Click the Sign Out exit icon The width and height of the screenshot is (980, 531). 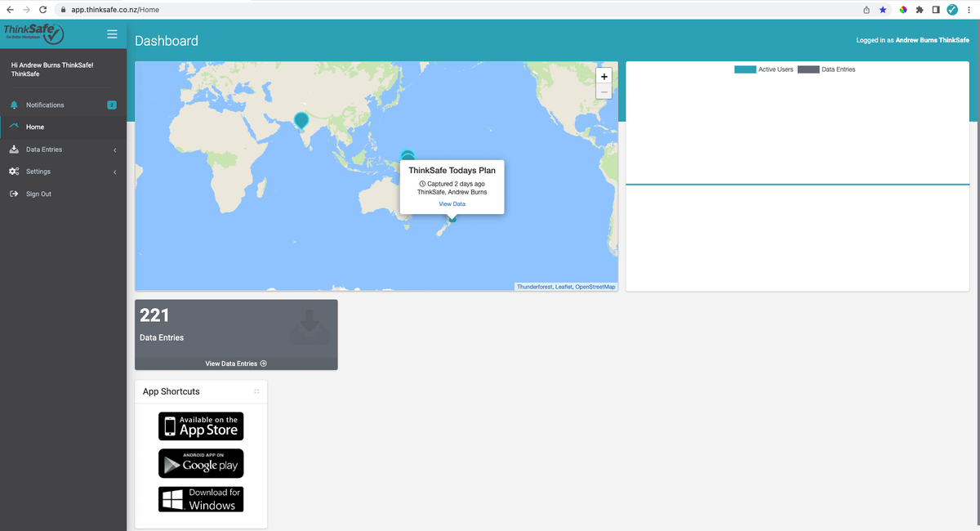tap(12, 194)
